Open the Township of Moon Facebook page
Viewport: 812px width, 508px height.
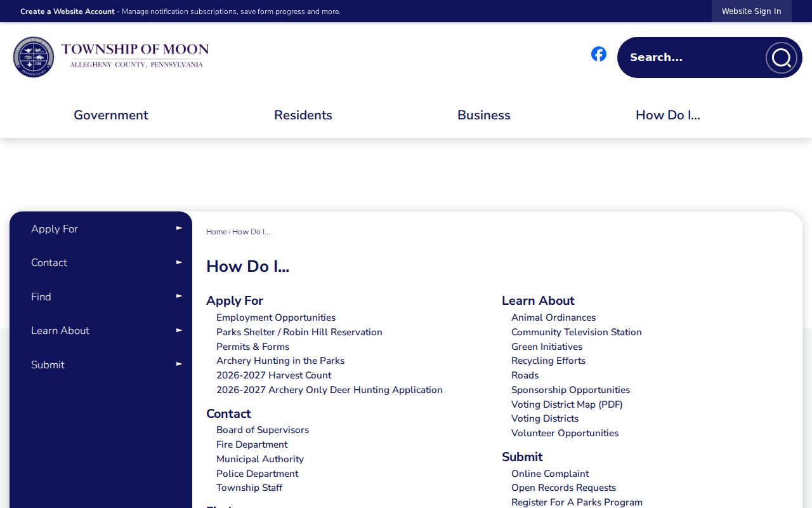point(599,54)
